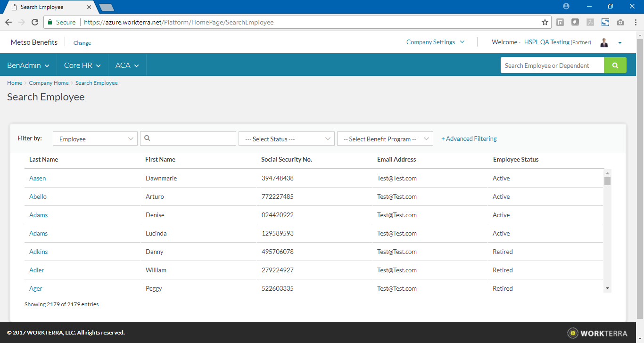Open the Select Benefit Program dropdown
The image size is (644, 343).
[385, 139]
